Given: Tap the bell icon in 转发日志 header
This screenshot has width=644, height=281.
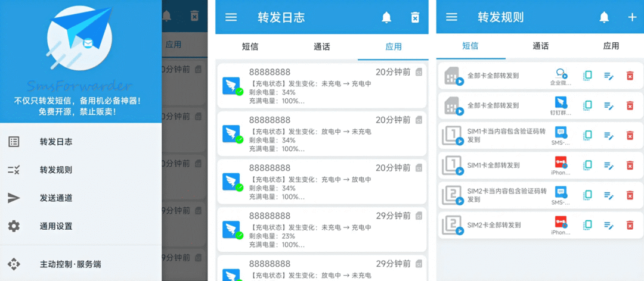Looking at the screenshot, I should 386,17.
